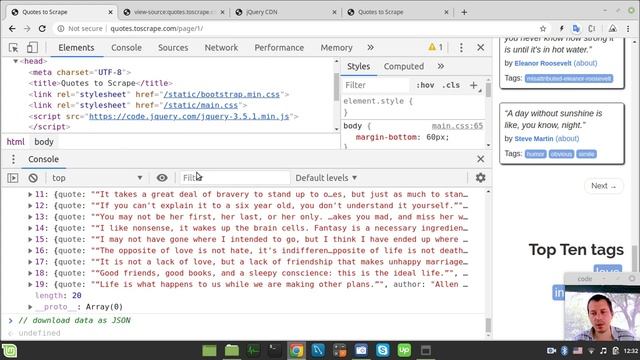
Task: Switch to view-source browser tab
Action: click(175, 12)
